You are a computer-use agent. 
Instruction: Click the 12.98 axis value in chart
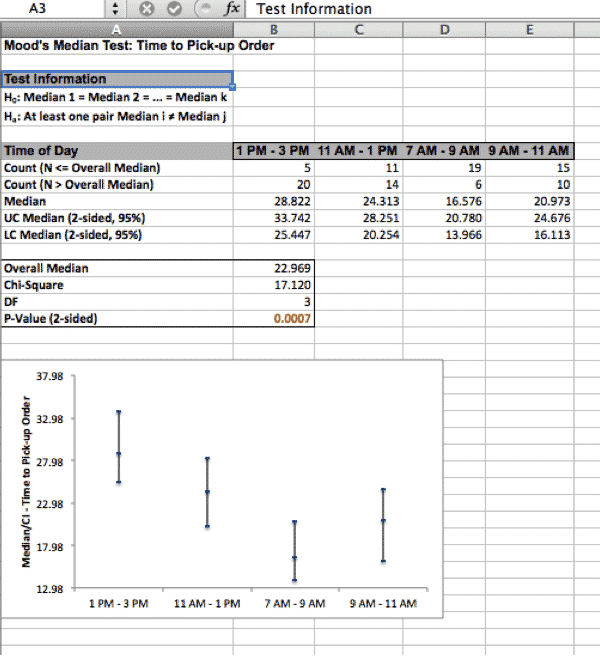[49, 589]
